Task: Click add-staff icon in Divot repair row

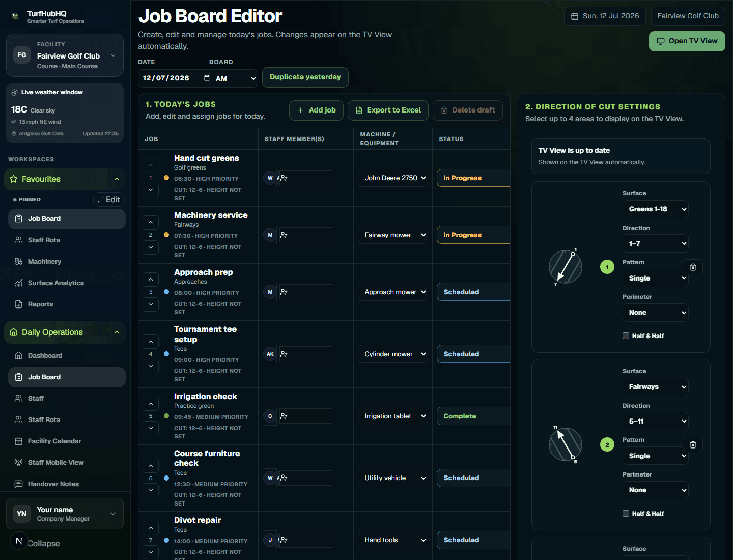Action: [284, 540]
